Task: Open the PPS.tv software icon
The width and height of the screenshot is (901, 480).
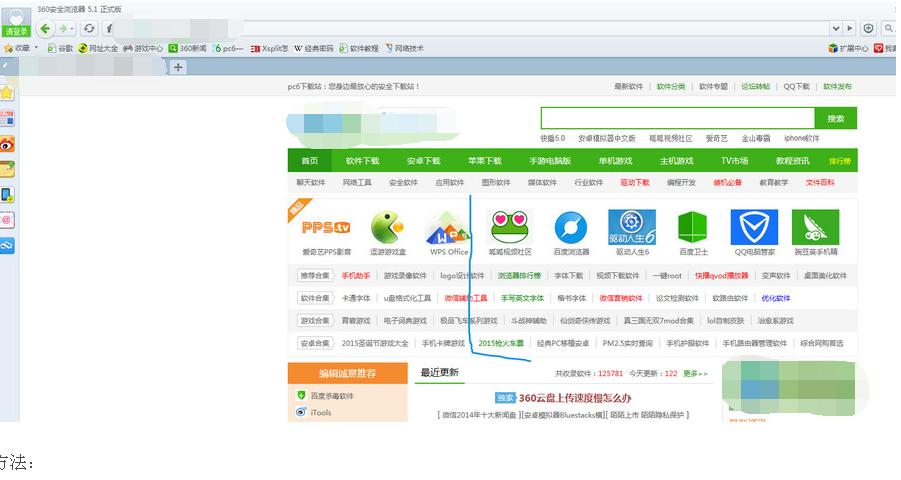Action: pos(326,228)
